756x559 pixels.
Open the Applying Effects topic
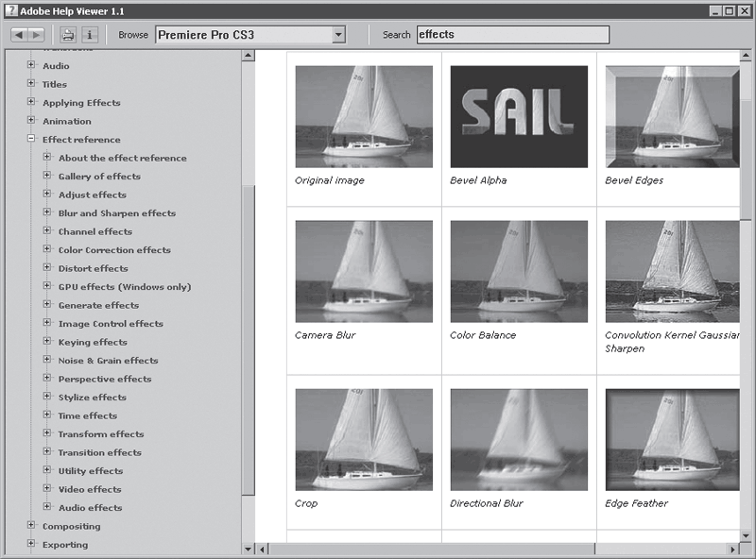[81, 103]
